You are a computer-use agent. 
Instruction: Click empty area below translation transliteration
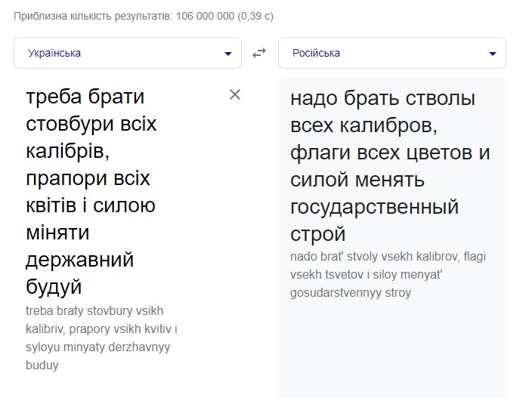click(x=391, y=347)
